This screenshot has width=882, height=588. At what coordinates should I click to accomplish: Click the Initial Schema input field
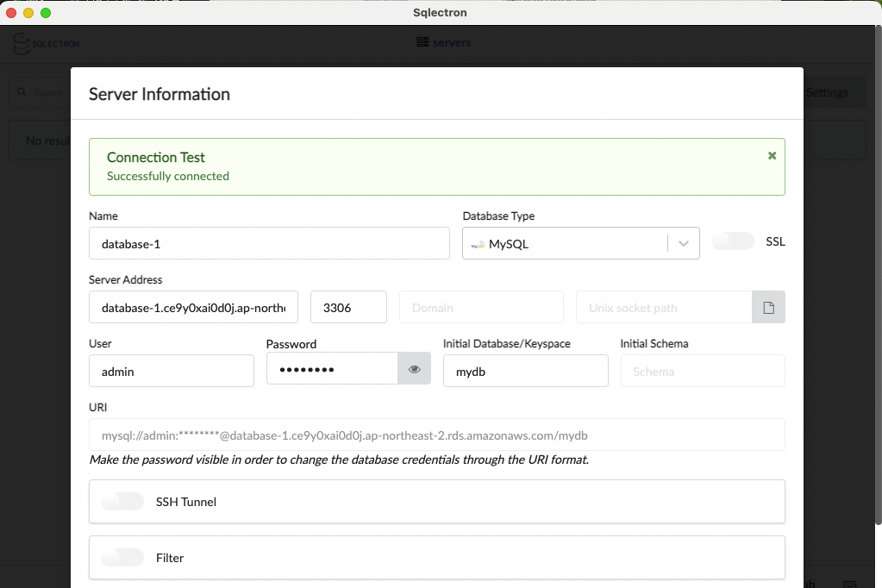tap(702, 372)
